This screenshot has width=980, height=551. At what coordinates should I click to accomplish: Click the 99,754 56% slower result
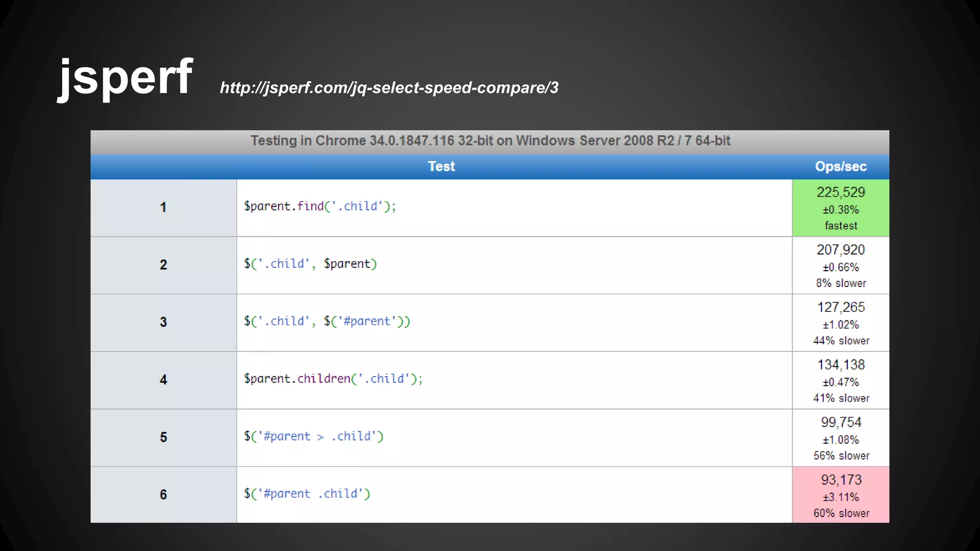[x=841, y=438]
